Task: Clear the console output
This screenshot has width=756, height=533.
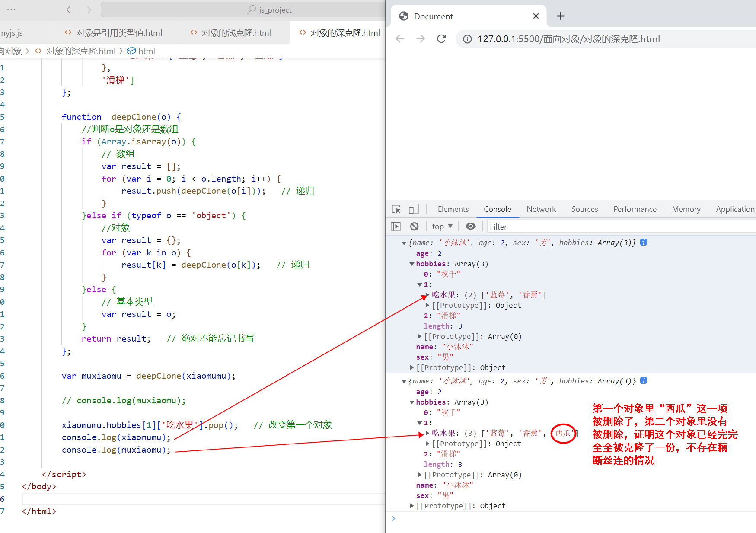Action: click(415, 227)
